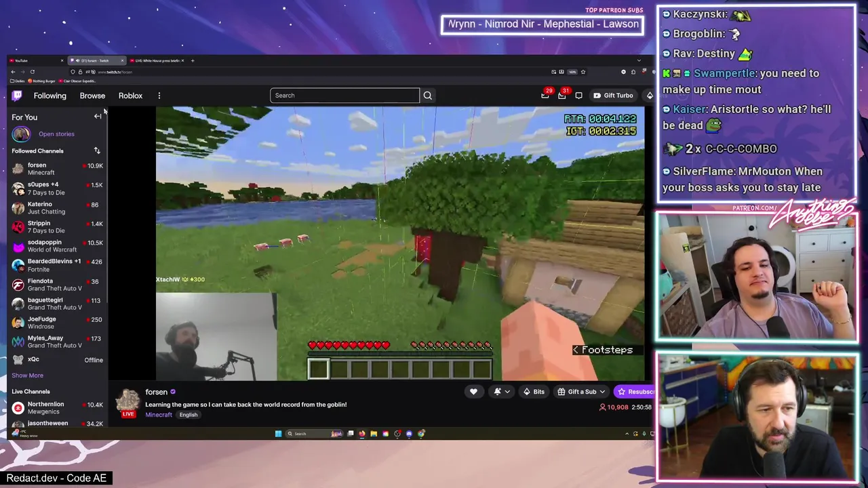
Task: Bookmark this page with star icon
Action: click(x=583, y=72)
